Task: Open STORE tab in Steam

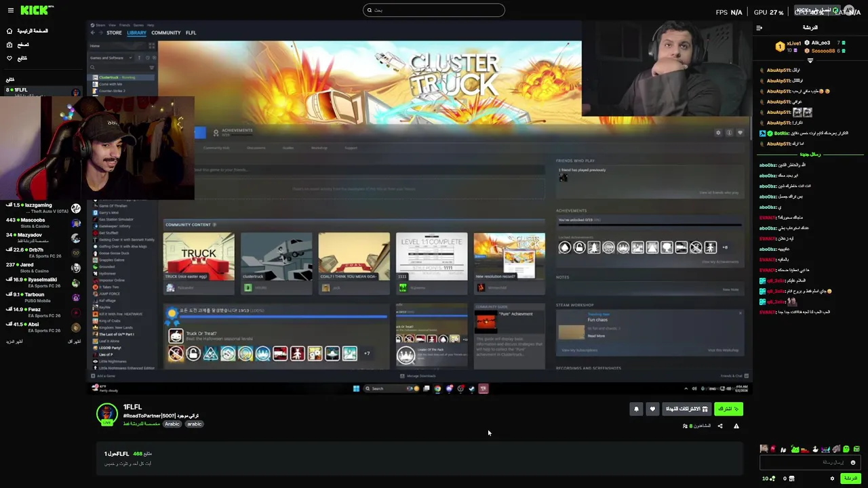Action: tap(114, 33)
